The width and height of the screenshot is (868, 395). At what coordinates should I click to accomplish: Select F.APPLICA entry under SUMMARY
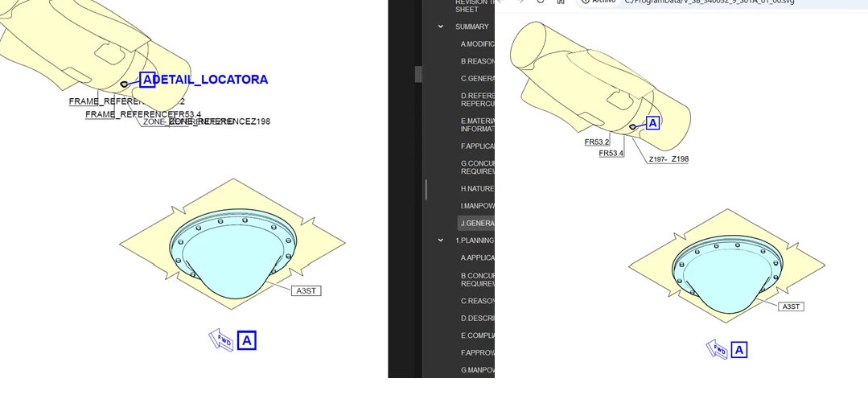click(x=477, y=146)
